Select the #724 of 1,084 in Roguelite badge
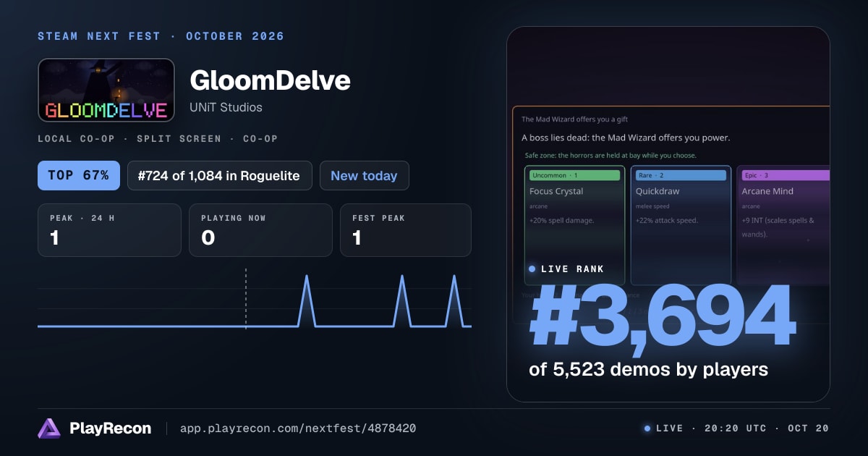 pos(220,176)
